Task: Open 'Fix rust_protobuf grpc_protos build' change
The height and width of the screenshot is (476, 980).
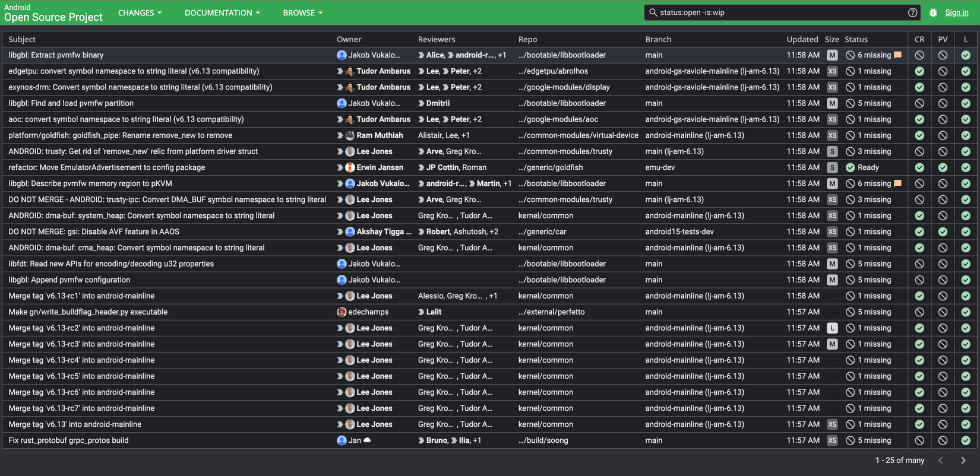Action: click(x=68, y=440)
